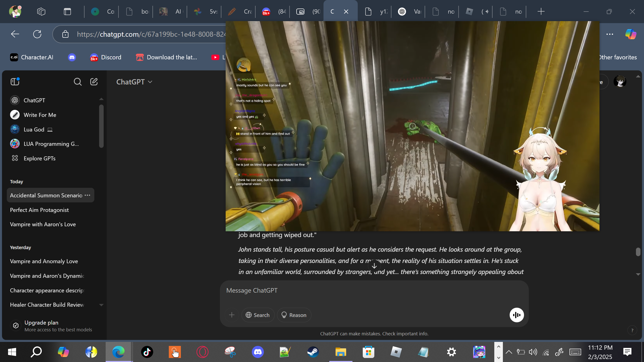This screenshot has height=362, width=644.
Task: Switch to the Cra browser tab
Action: point(238,12)
